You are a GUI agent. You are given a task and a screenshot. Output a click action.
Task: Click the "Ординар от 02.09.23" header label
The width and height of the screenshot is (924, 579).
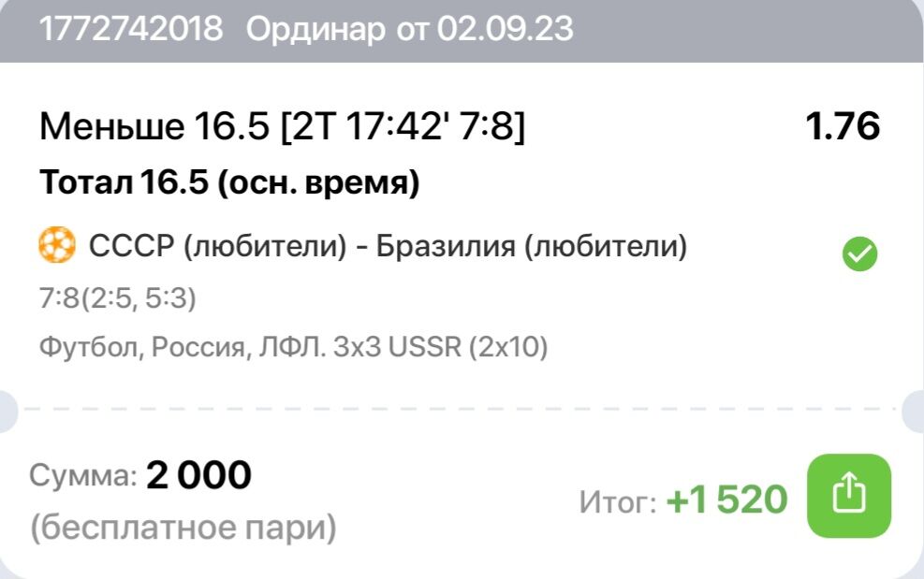(x=409, y=28)
